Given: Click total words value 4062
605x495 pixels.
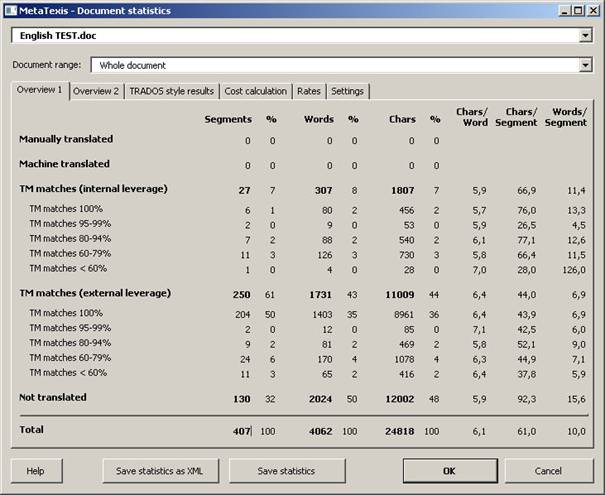Looking at the screenshot, I should click(321, 431).
